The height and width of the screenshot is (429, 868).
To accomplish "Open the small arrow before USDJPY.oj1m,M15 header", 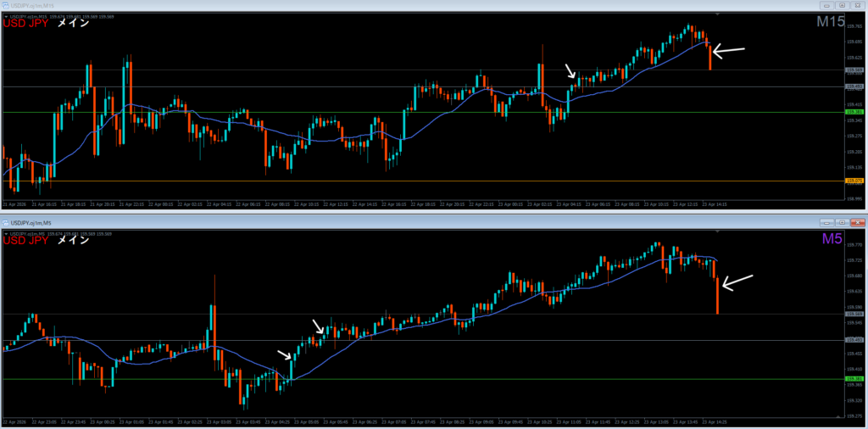I will [6, 17].
